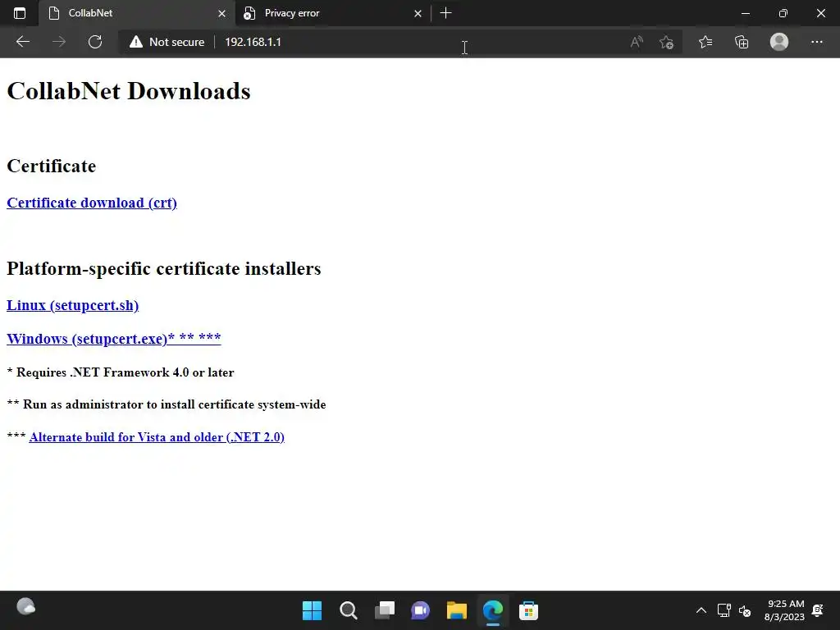This screenshot has height=630, width=840.
Task: Click the Microsoft Edge taskbar icon
Action: point(493,610)
